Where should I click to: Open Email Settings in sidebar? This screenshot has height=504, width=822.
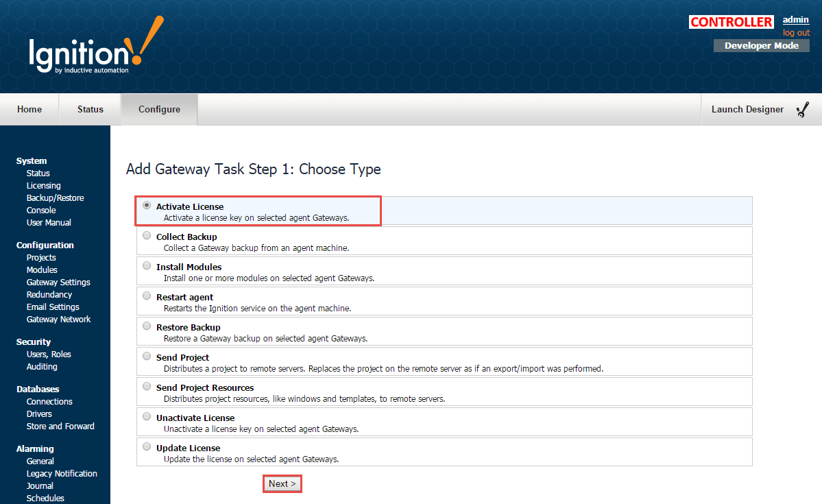(x=53, y=307)
